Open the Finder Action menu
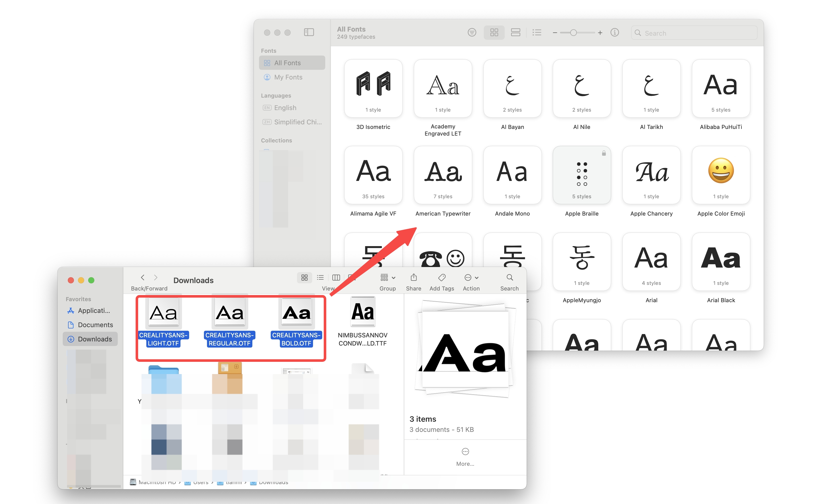832x504 pixels. tap(471, 277)
